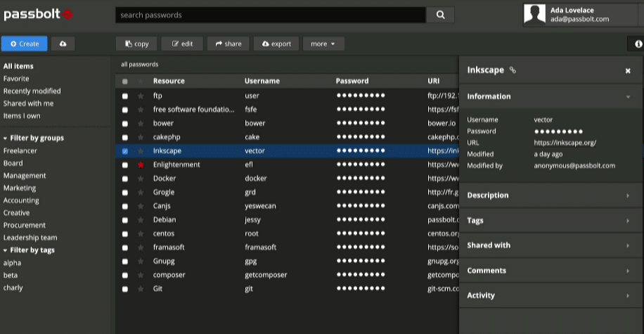Viewport: 644px width, 334px height.
Task: Star the Docker resource
Action: pos(141,179)
